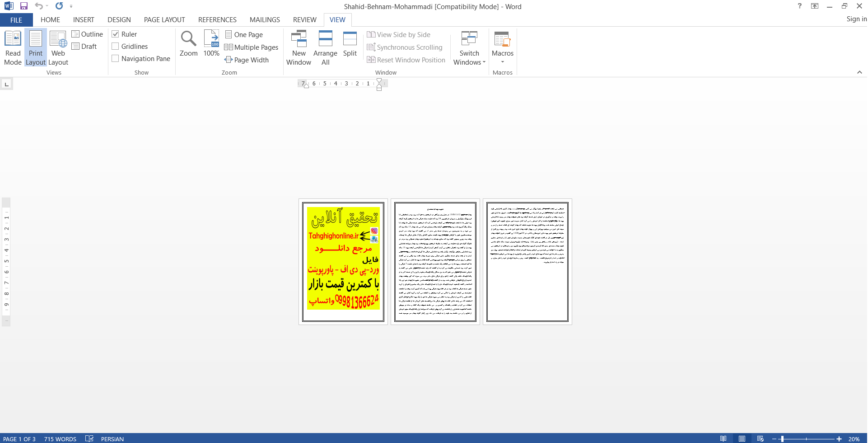Arrange All open windows

pyautogui.click(x=325, y=48)
